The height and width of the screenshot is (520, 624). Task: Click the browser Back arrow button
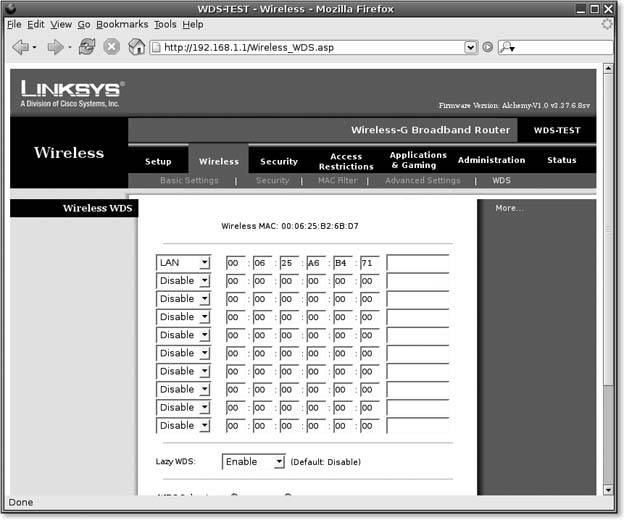coord(20,47)
